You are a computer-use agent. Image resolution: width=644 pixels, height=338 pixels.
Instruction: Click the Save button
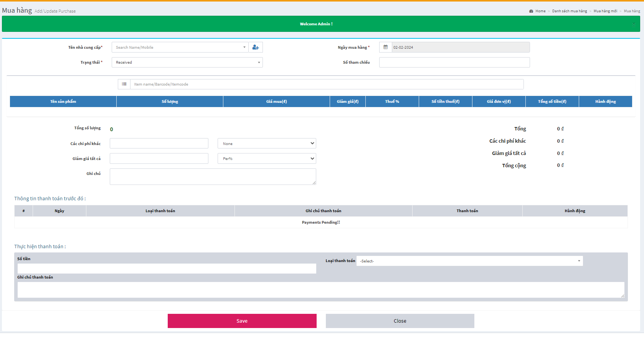tap(242, 321)
